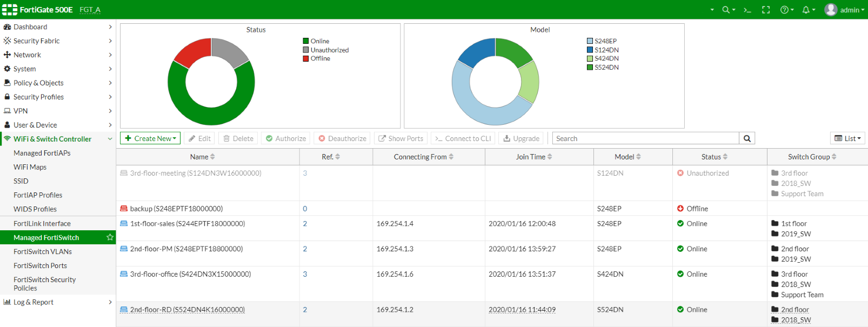The width and height of the screenshot is (868, 327).
Task: Click the folder icon next to Support Team in 3rd-floor-office row
Action: tap(775, 295)
